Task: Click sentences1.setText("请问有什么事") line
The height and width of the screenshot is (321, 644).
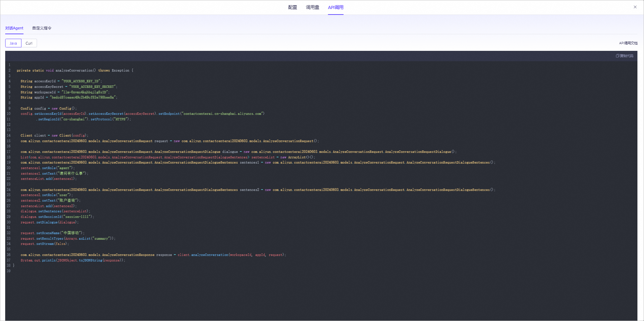Action: 54,174
